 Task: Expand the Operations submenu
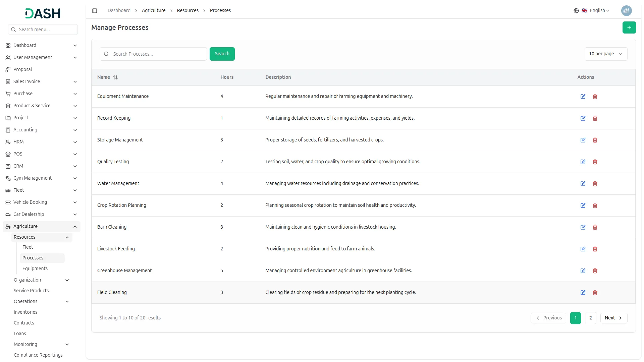coord(42,302)
